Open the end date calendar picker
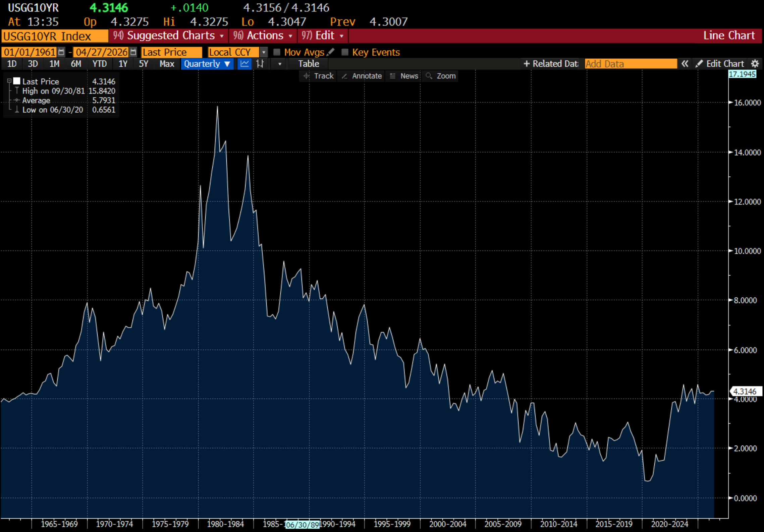The width and height of the screenshot is (764, 532). 133,52
